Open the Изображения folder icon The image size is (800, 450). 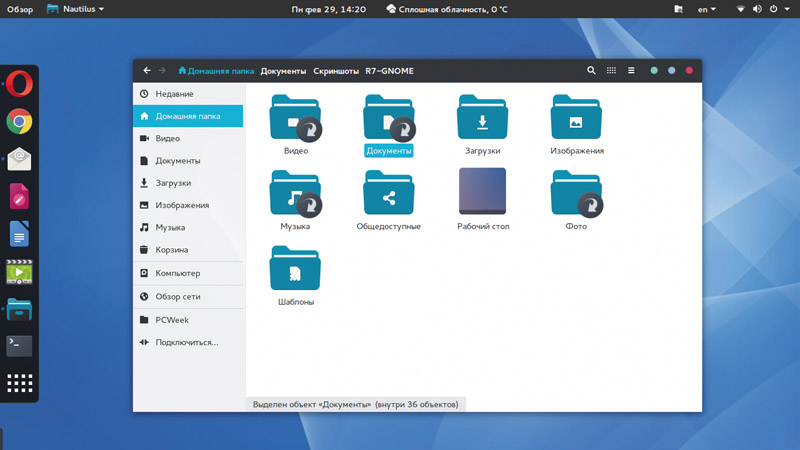pyautogui.click(x=576, y=117)
